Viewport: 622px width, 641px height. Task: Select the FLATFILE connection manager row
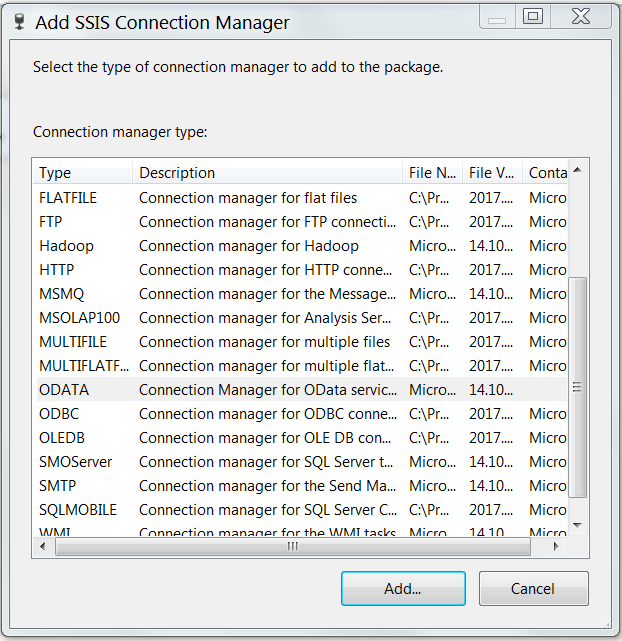68,198
